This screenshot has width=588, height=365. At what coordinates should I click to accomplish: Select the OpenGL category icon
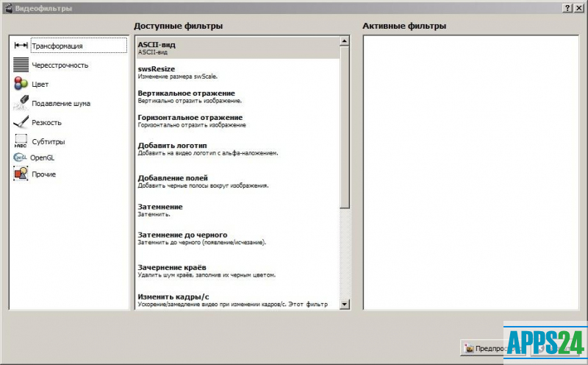(20, 157)
